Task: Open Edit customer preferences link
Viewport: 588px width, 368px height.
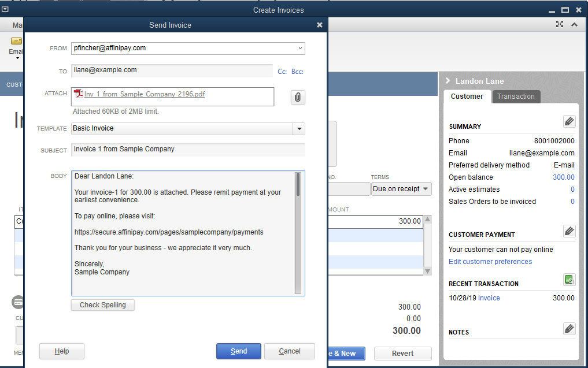Action: click(x=490, y=261)
